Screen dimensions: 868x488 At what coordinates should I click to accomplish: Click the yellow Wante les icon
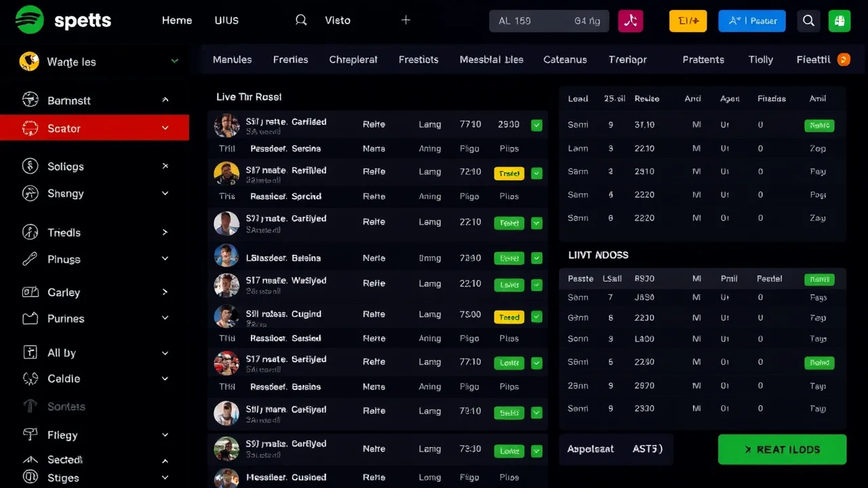click(29, 62)
